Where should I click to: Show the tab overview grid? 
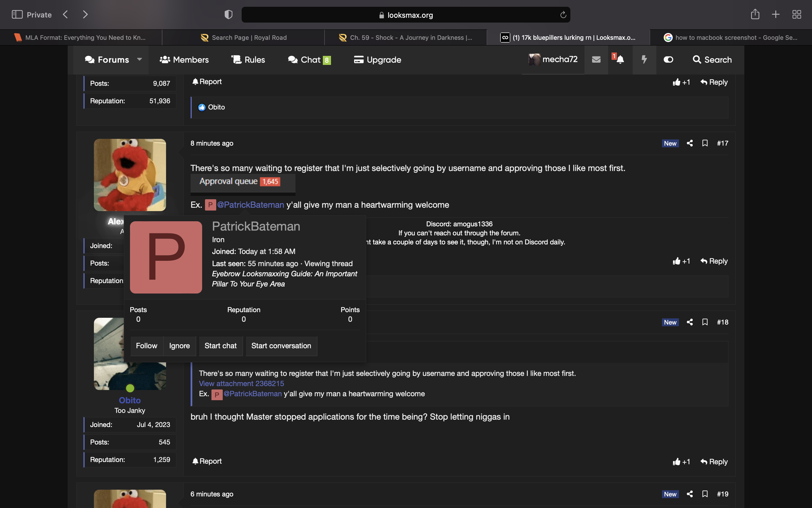pos(796,14)
